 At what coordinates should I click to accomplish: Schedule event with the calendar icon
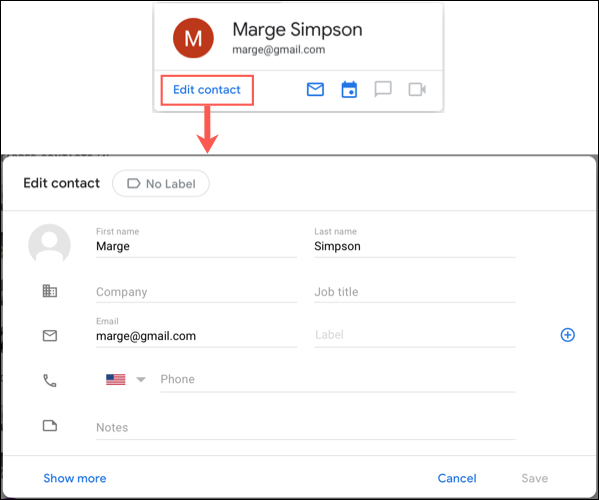[349, 89]
